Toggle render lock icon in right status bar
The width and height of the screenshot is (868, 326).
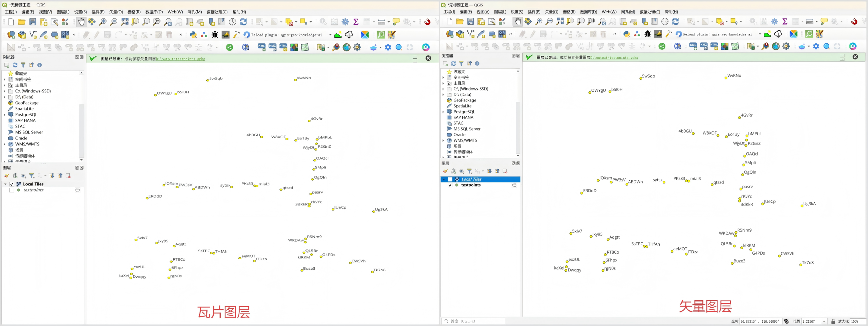(833, 321)
